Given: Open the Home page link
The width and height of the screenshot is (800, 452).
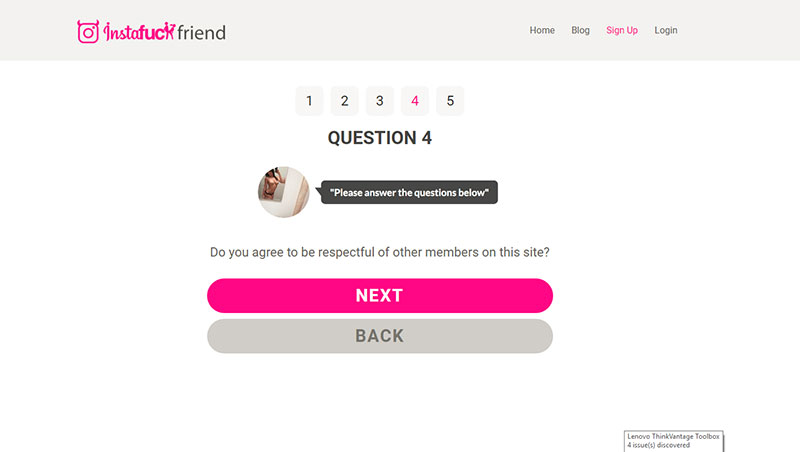Looking at the screenshot, I should [x=542, y=30].
